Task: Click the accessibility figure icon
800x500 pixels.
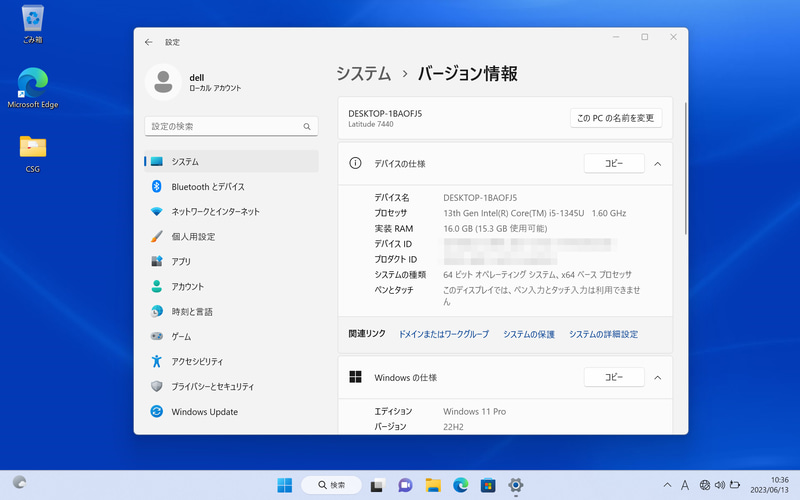Action: (157, 361)
